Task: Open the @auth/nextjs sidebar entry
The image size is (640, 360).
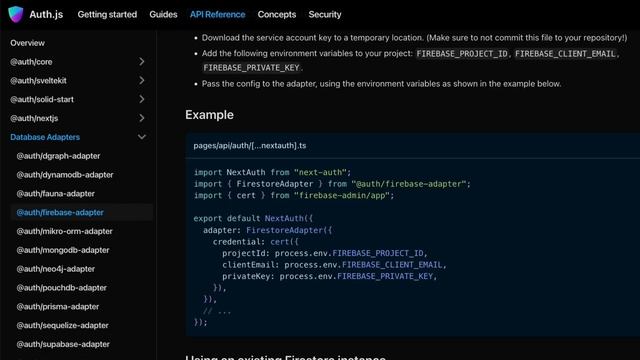Action: pyautogui.click(x=34, y=118)
